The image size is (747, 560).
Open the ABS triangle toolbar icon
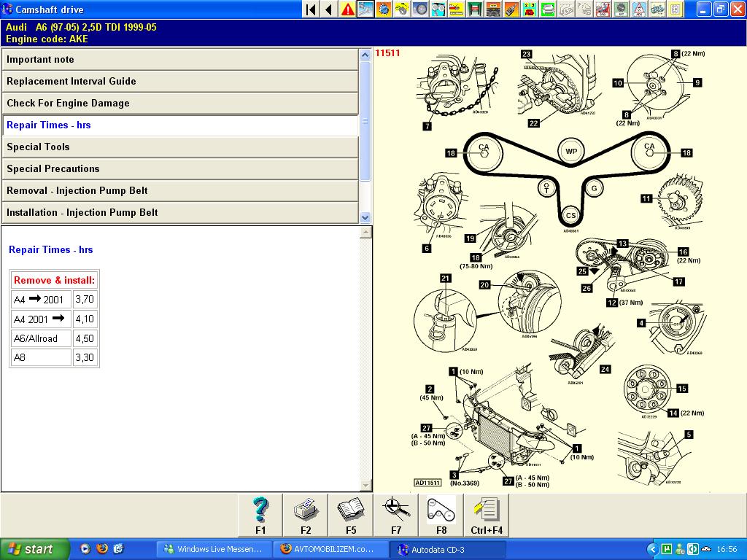click(638, 9)
